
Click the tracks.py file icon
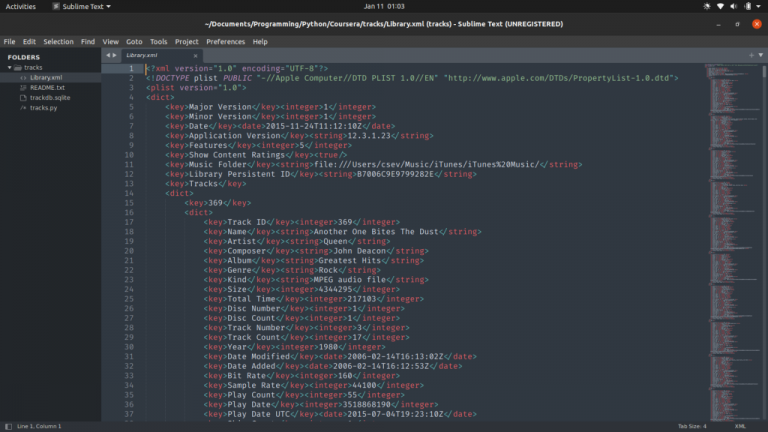[23, 108]
